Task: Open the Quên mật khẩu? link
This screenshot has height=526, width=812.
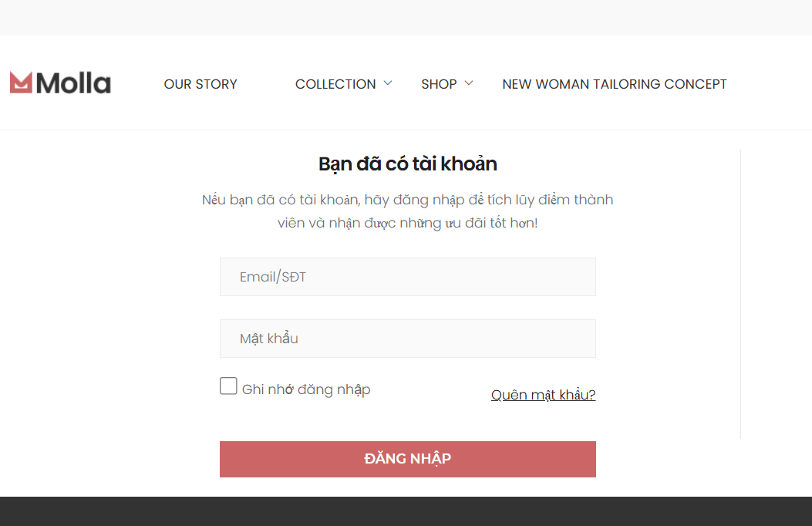Action: 543,395
